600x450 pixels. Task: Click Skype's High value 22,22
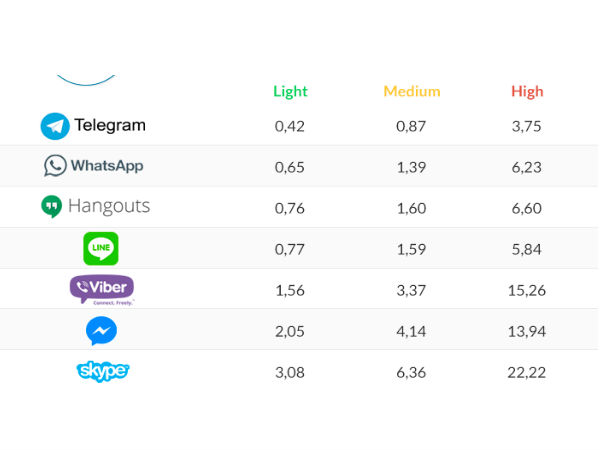click(527, 372)
